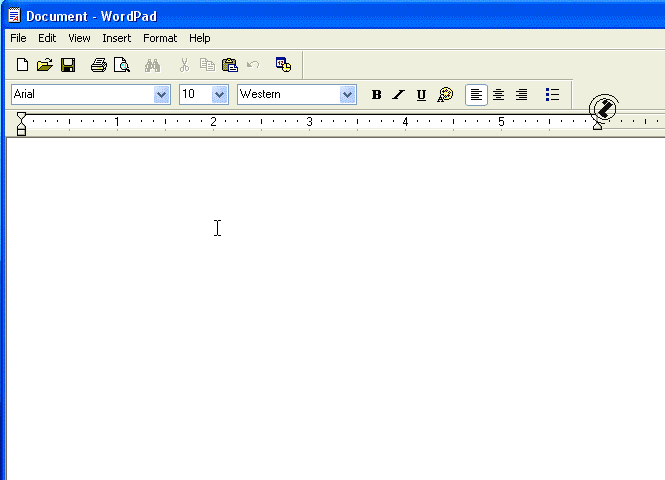The width and height of the screenshot is (665, 480).
Task: Click the left indent marker on the ruler
Action: point(21,124)
